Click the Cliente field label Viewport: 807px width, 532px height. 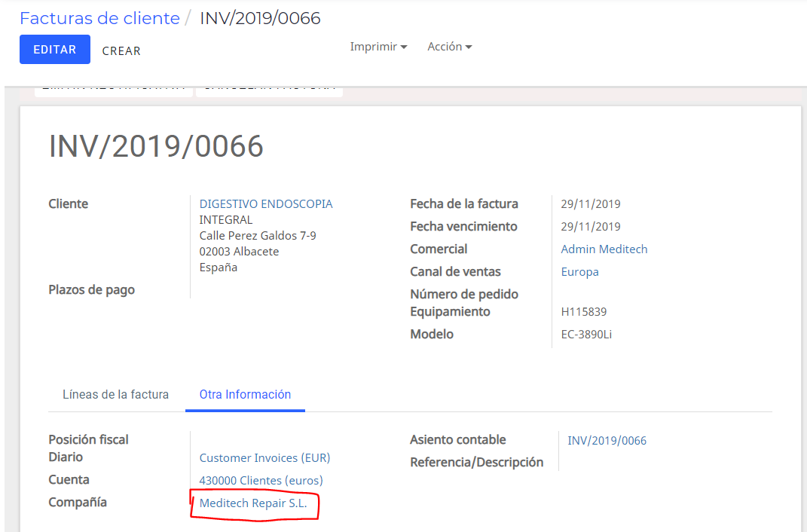(68, 203)
